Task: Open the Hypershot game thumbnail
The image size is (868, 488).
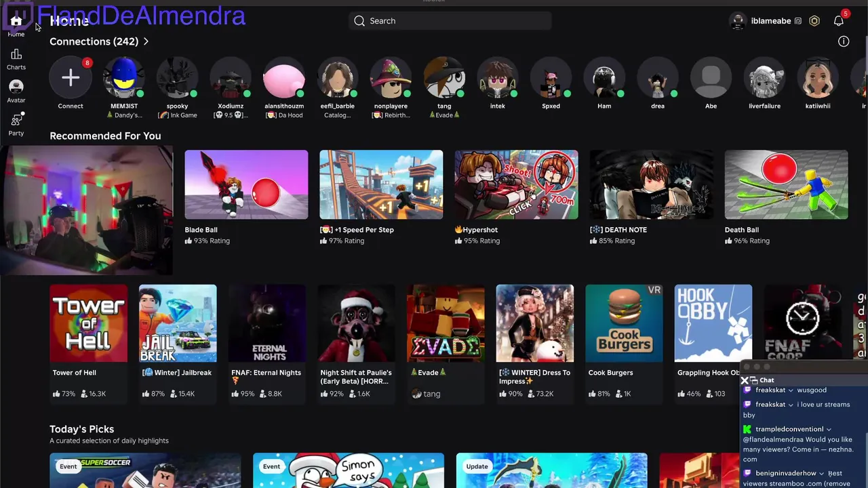Action: (516, 185)
